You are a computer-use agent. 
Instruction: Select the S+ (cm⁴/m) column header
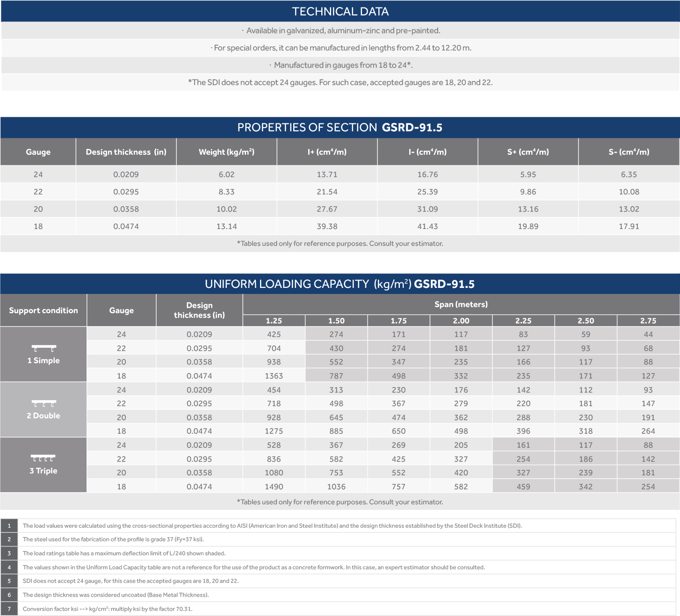coord(528,152)
